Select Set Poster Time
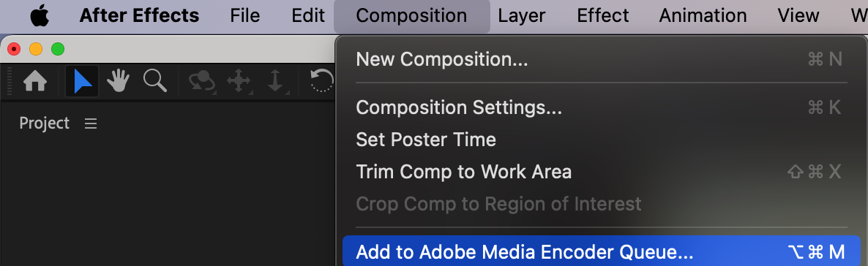 tap(600, 140)
